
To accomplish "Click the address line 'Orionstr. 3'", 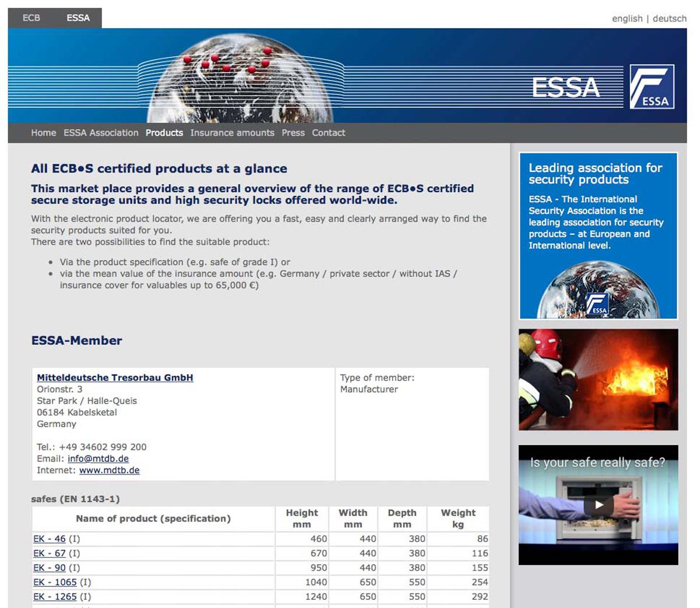I will (x=60, y=389).
